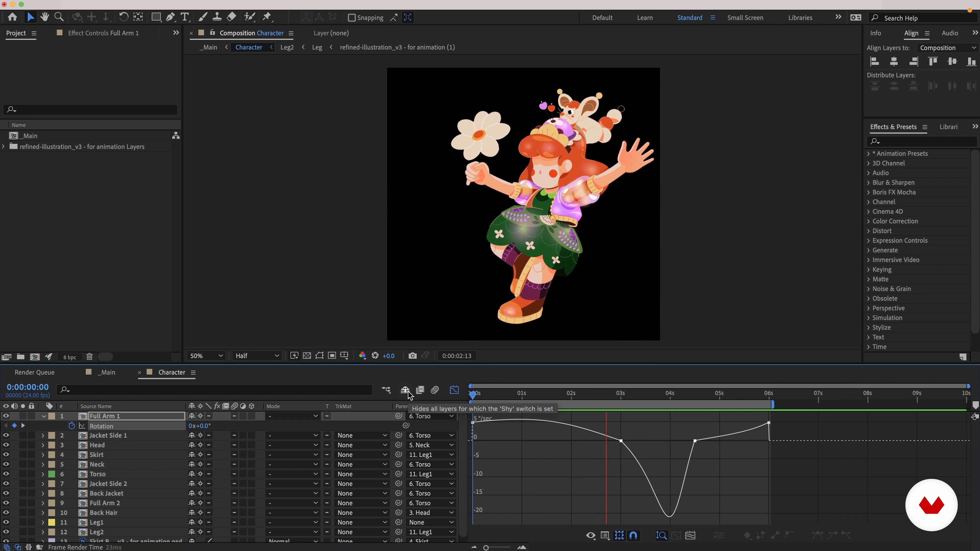980x551 pixels.
Task: Click the transparency grid toggle in viewer
Action: coord(307,356)
